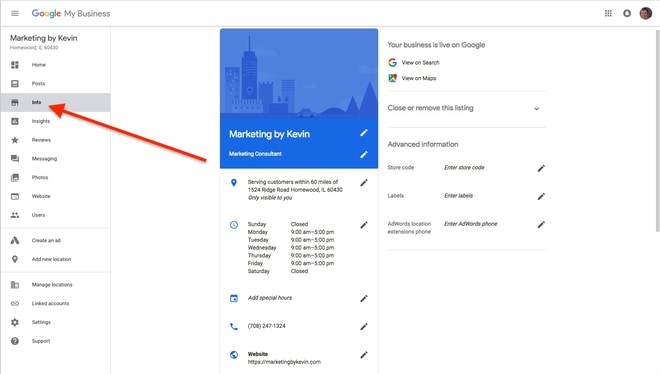Open the notifications icon

627,13
